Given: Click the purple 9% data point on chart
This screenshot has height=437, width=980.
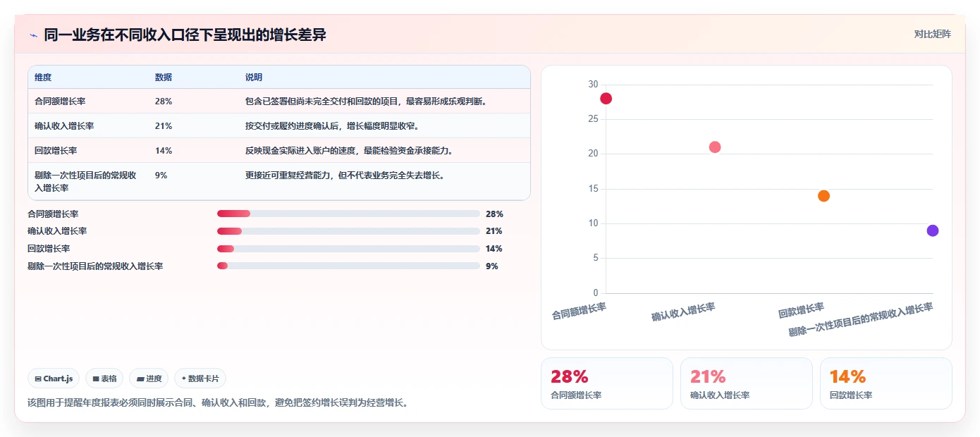Looking at the screenshot, I should pos(932,230).
